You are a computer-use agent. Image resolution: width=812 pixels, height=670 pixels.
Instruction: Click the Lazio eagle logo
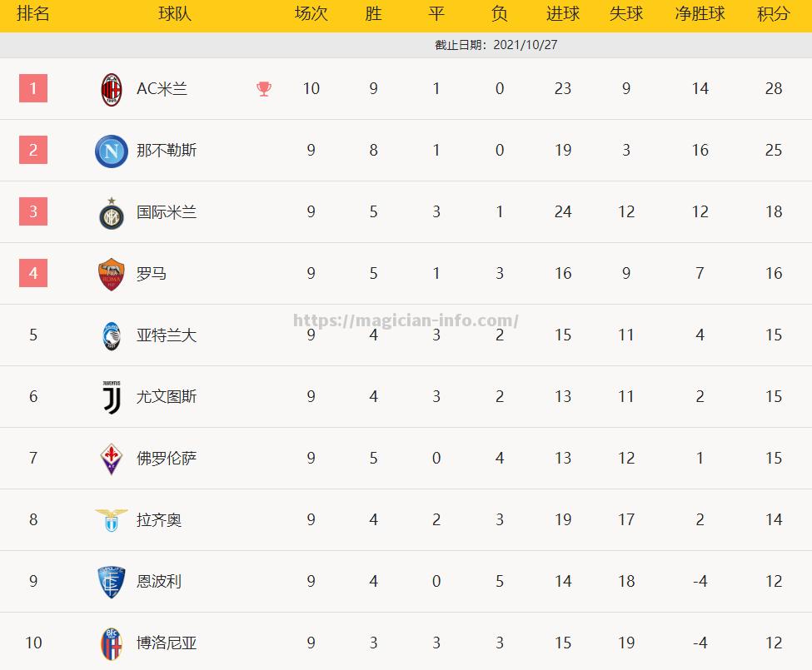tap(112, 520)
